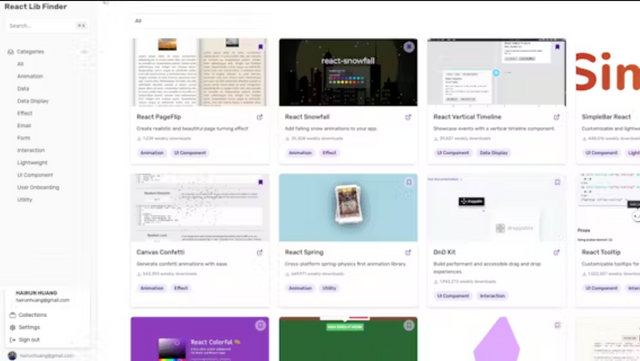Select the Data category
The height and width of the screenshot is (361, 640).
pyautogui.click(x=23, y=89)
